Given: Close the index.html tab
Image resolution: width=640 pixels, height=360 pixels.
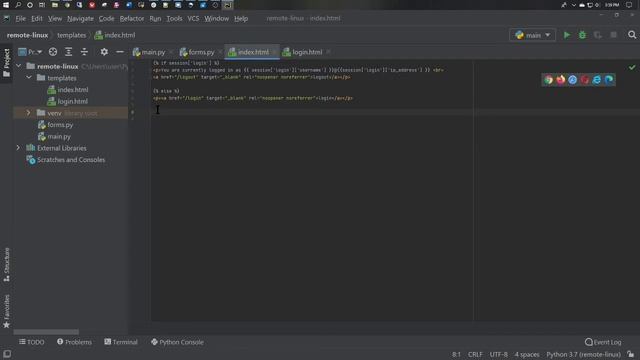Looking at the screenshot, I should point(274,52).
